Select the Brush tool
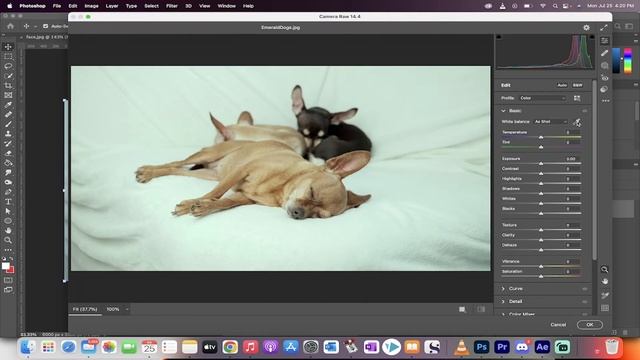 point(8,124)
